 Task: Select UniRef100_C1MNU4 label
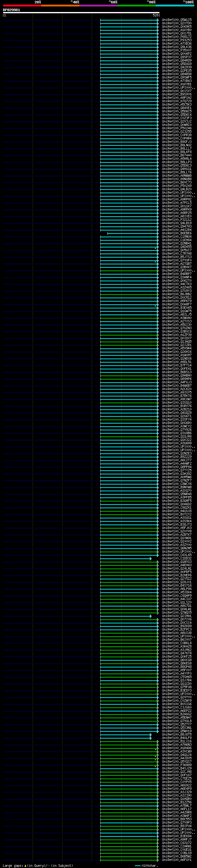pyautogui.click(x=177, y=236)
